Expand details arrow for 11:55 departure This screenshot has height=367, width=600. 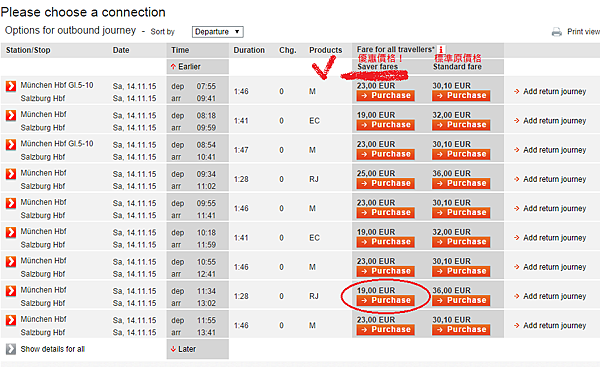tap(11, 320)
